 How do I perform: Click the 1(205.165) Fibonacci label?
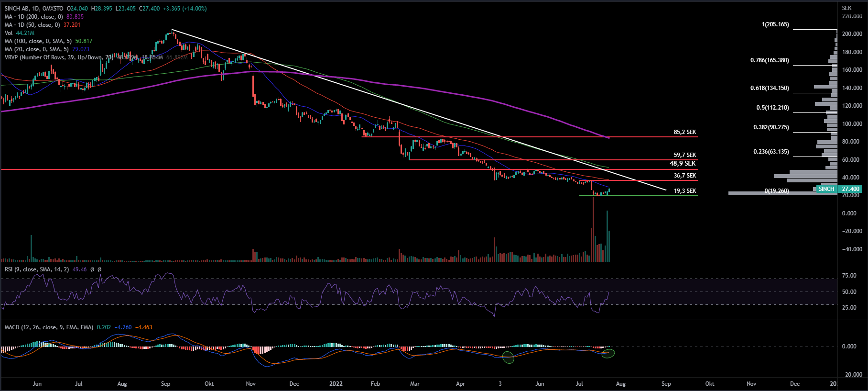775,24
